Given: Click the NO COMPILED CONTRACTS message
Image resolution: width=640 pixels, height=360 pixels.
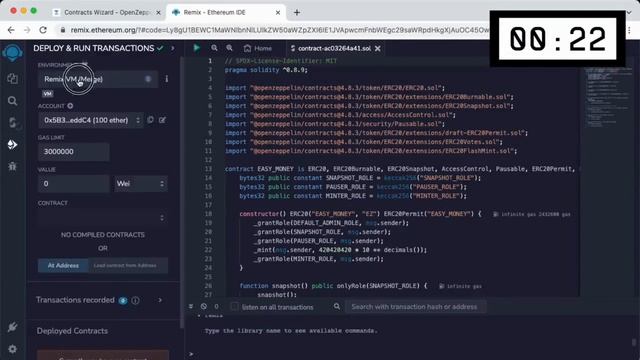Looking at the screenshot, I should [102, 235].
